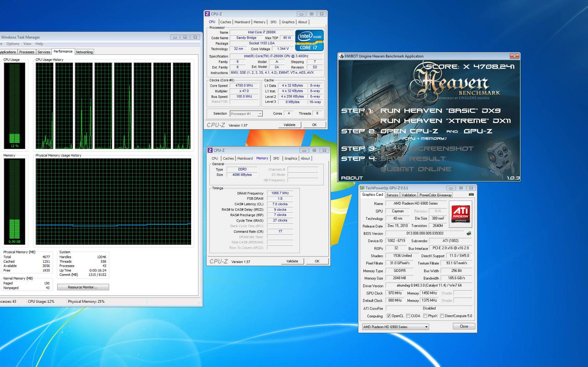Click Submit Online in Heaven Benchmark
This screenshot has height=367, width=588.
click(x=416, y=169)
